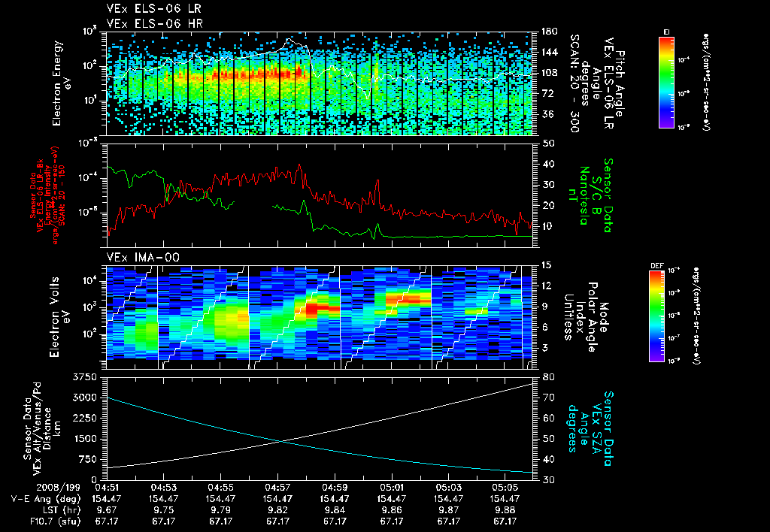The image size is (770, 532).
Task: Click the red 'Energy Intensity' axis label
Action: [47, 195]
